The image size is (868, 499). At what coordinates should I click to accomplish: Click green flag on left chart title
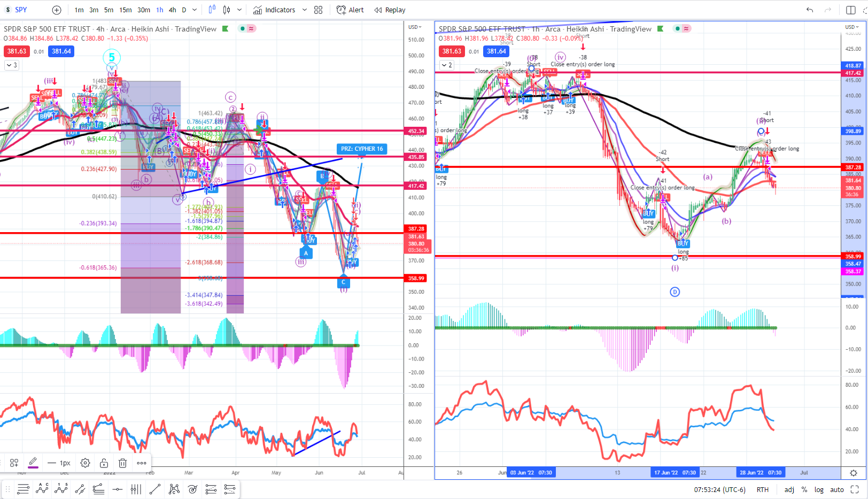(x=226, y=29)
